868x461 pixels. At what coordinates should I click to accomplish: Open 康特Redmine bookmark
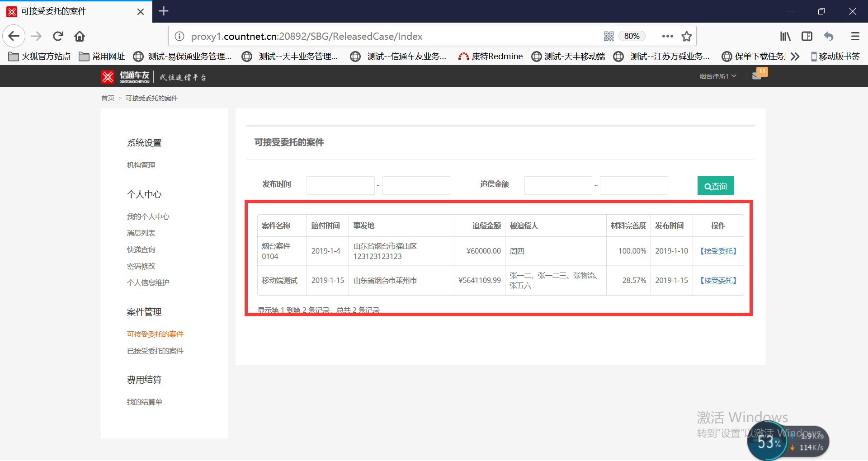pyautogui.click(x=490, y=56)
